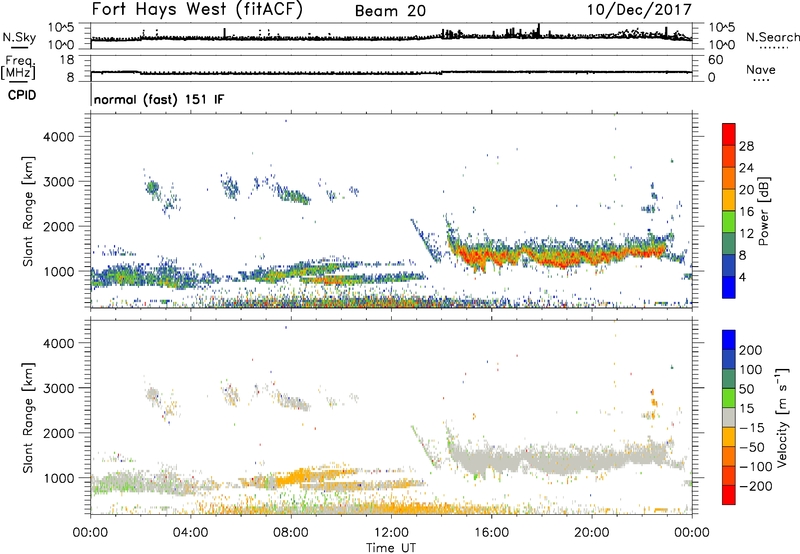
Task: Click the "Velocity [m s⁻¹]" colorbar title
Action: pos(782,417)
